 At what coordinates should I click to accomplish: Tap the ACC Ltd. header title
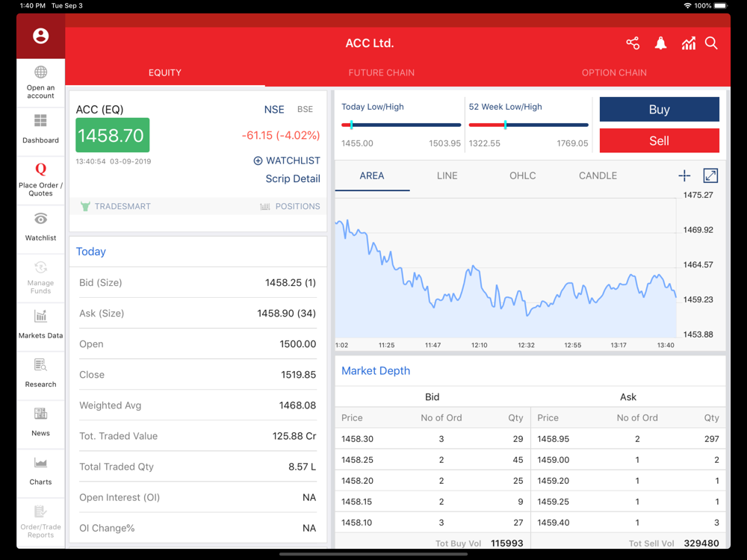370,43
